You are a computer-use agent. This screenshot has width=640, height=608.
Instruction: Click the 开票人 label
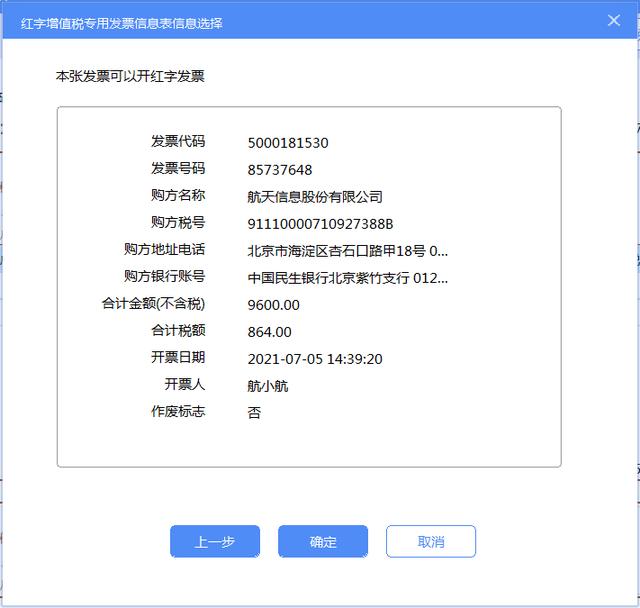[184, 384]
